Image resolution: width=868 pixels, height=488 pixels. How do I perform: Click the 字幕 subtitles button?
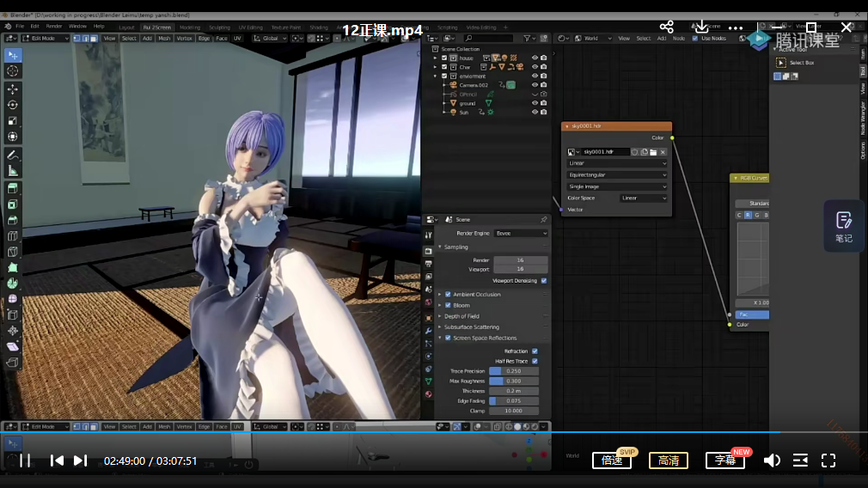pyautogui.click(x=725, y=461)
